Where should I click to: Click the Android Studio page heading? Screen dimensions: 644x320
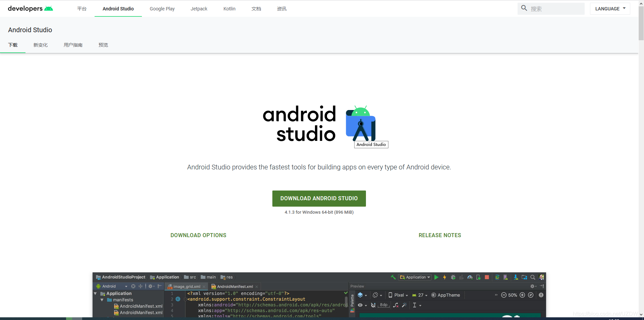coord(30,30)
